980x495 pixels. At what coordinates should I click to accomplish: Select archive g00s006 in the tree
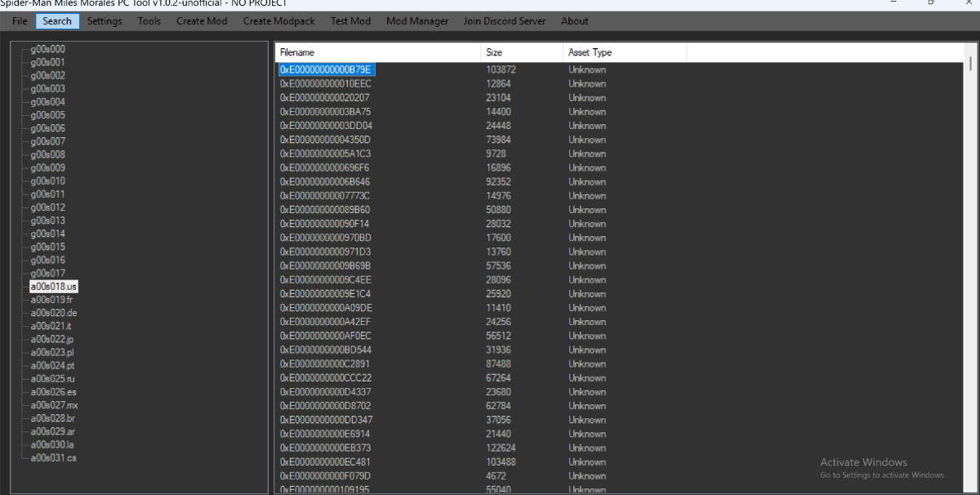click(x=47, y=128)
